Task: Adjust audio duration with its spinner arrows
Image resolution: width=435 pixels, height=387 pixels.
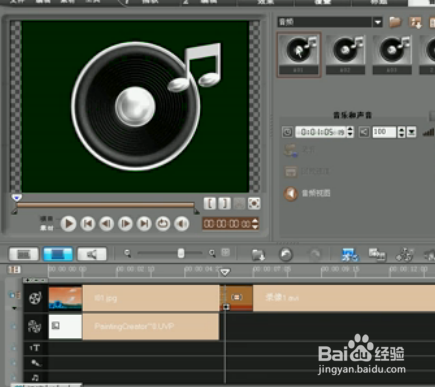Action: (x=350, y=132)
